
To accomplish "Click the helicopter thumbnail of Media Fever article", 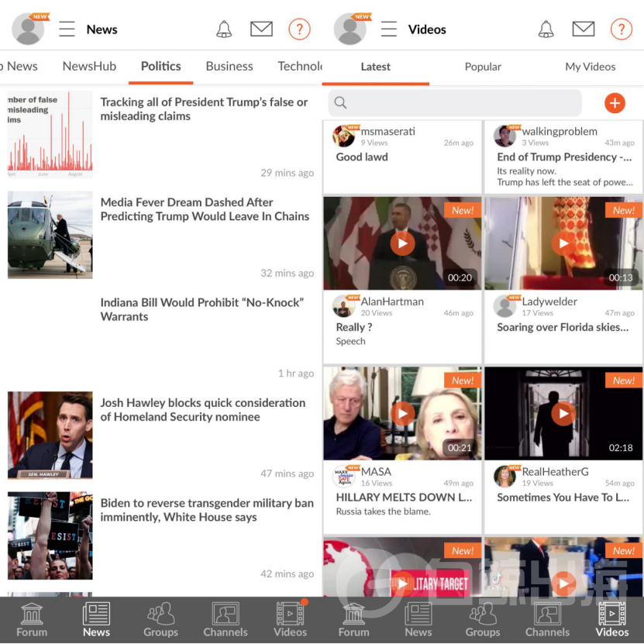I will pos(50,236).
